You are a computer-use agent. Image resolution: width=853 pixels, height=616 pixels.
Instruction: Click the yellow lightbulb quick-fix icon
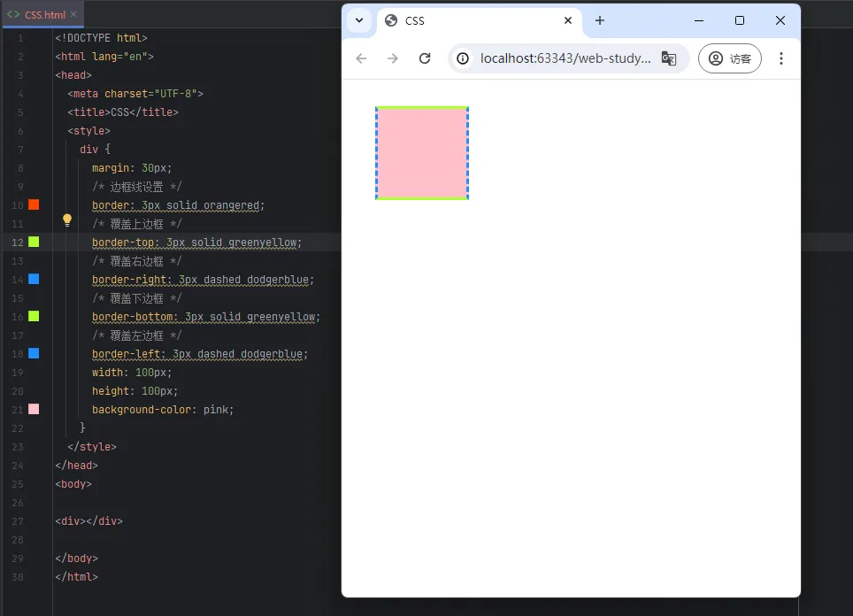coord(66,219)
